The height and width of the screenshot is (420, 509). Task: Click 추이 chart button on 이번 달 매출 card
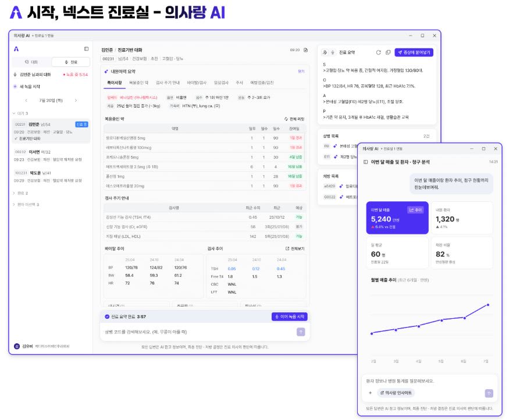tap(415, 211)
